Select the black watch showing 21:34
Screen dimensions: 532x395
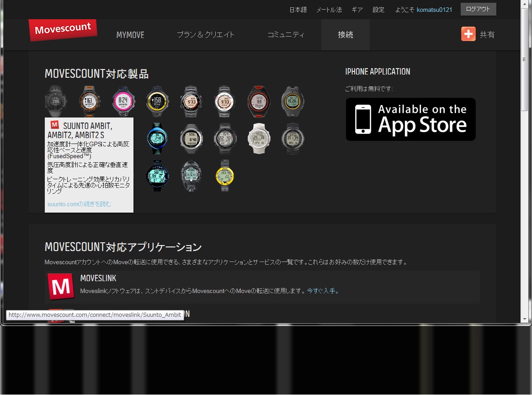coord(293,139)
